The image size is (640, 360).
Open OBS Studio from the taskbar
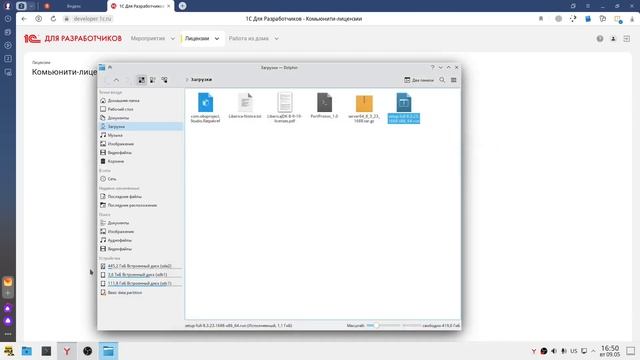tap(88, 351)
